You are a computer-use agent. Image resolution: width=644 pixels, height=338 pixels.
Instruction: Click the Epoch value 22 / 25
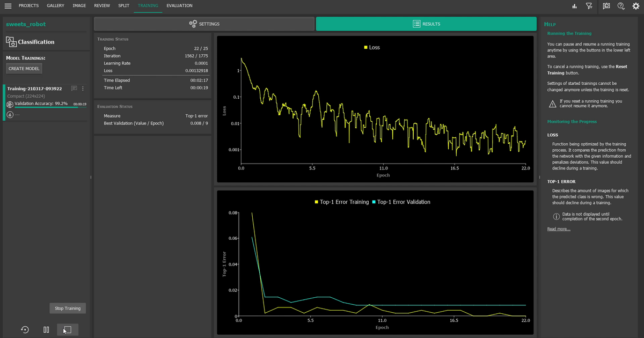(201, 48)
